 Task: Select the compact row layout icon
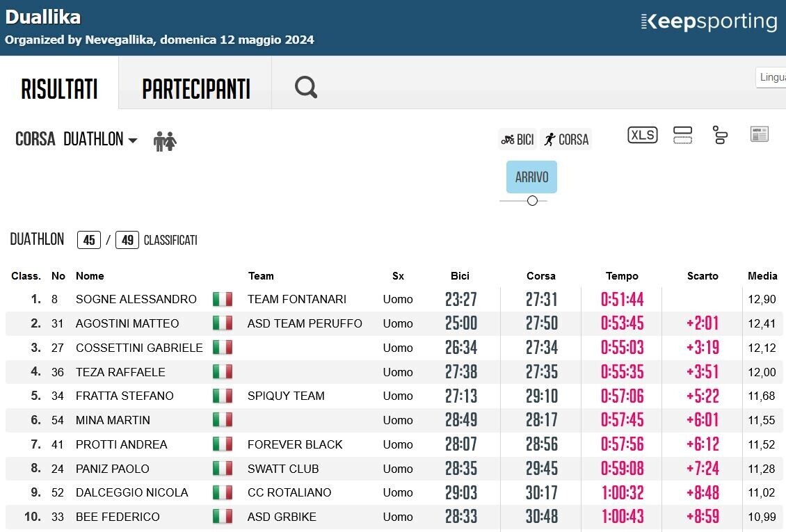(x=682, y=135)
